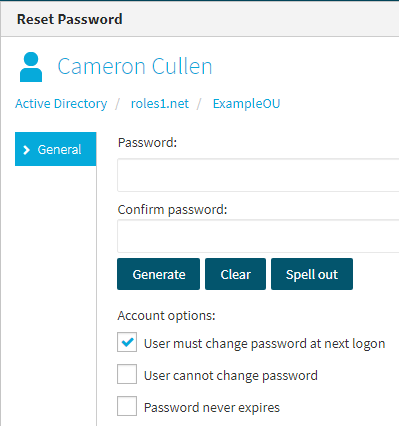The height and width of the screenshot is (426, 399).
Task: Open the General section tab
Action: [56, 149]
